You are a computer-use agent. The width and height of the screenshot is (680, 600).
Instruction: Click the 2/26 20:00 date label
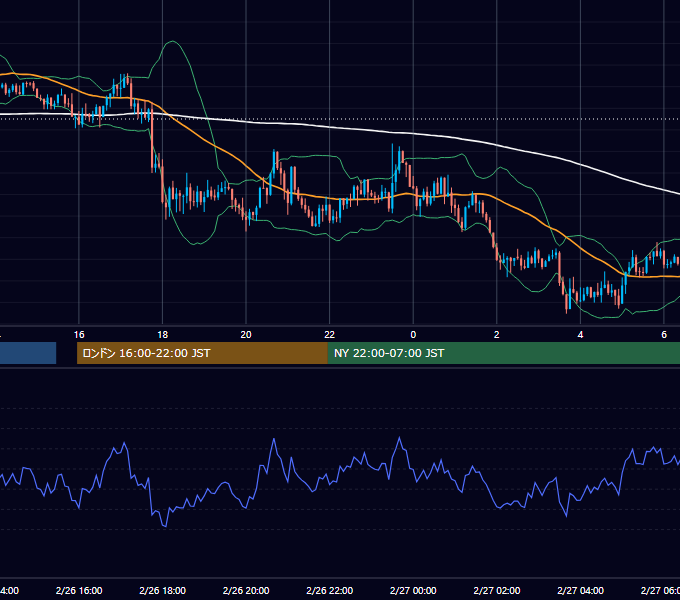[x=246, y=590]
